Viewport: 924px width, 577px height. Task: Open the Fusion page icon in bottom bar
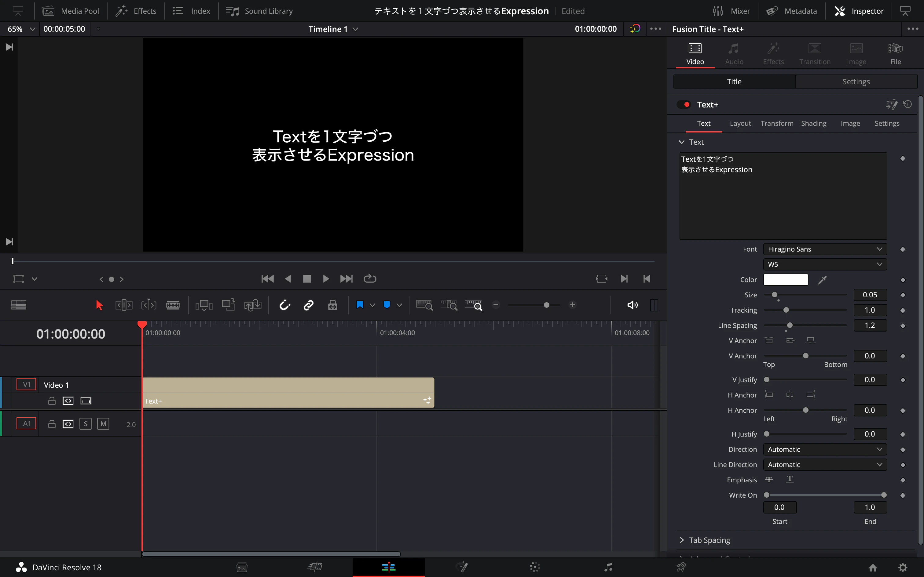coord(462,567)
